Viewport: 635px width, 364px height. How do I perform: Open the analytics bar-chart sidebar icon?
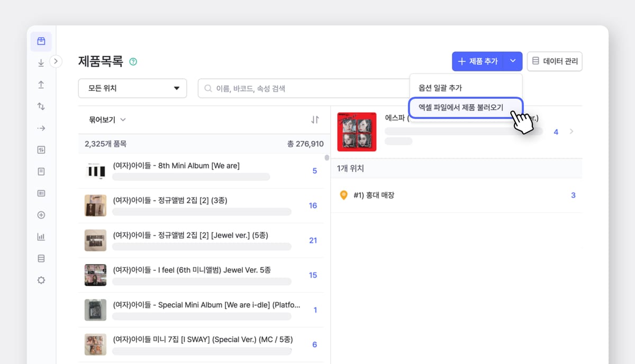[41, 236]
